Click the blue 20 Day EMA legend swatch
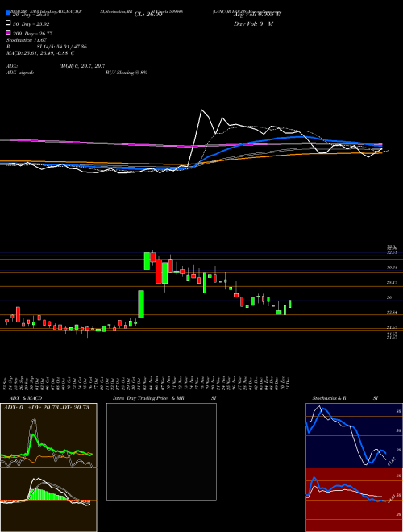 click(8, 13)
